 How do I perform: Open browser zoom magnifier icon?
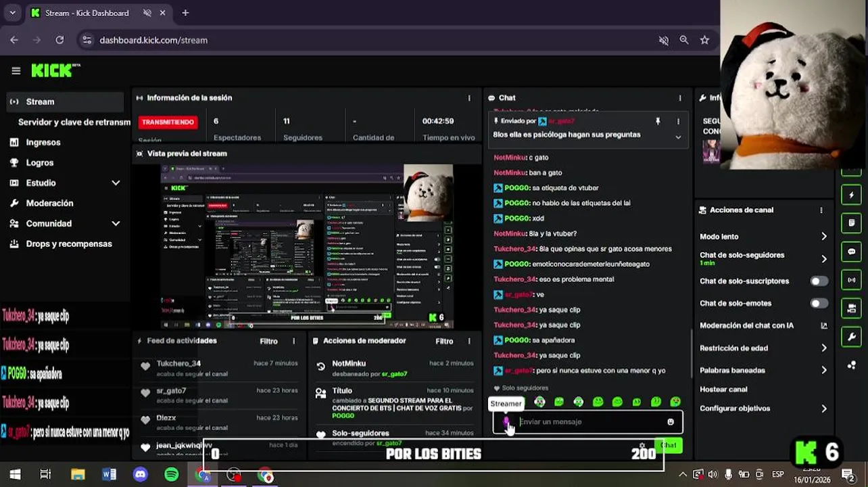tap(684, 40)
